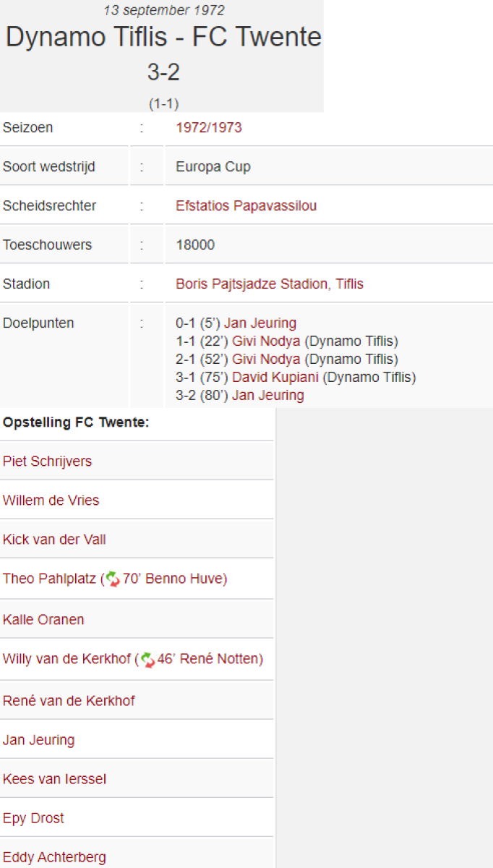Open David Kupiani's player link

pos(275,378)
